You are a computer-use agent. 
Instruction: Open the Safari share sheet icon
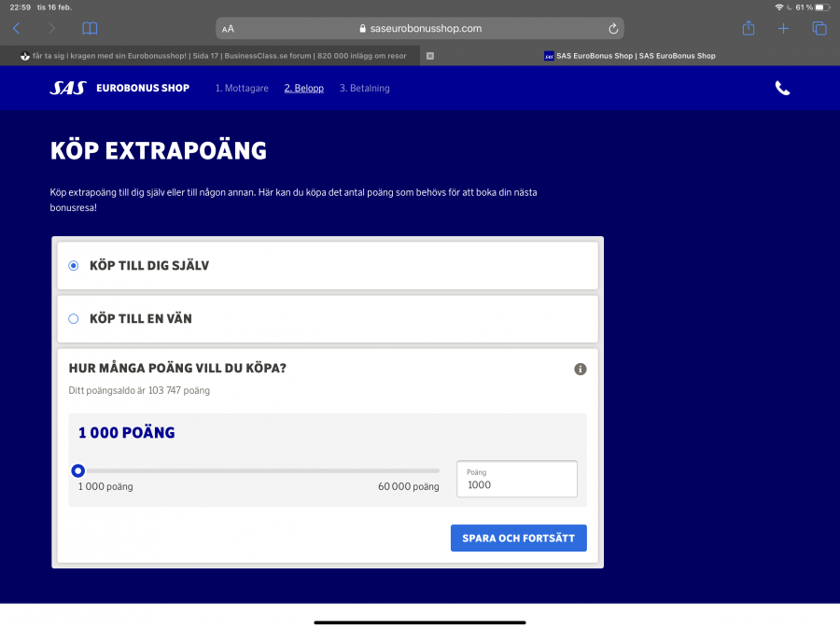748,29
